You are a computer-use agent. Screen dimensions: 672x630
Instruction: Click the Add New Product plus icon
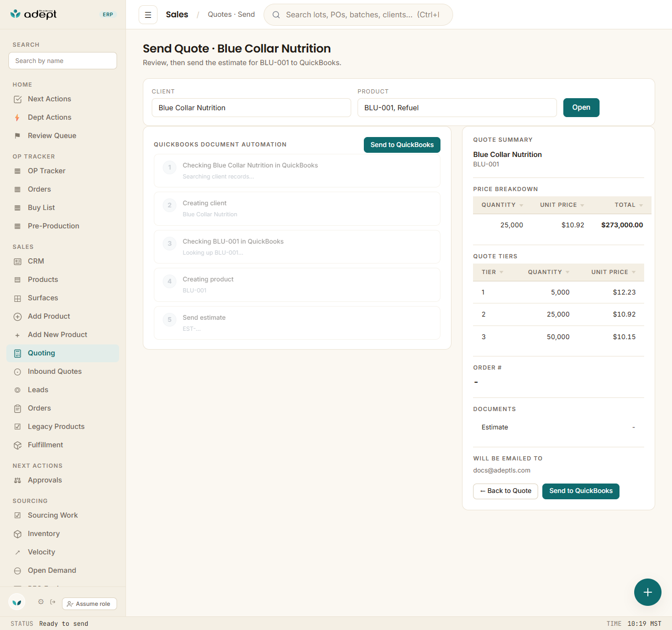pyautogui.click(x=17, y=335)
